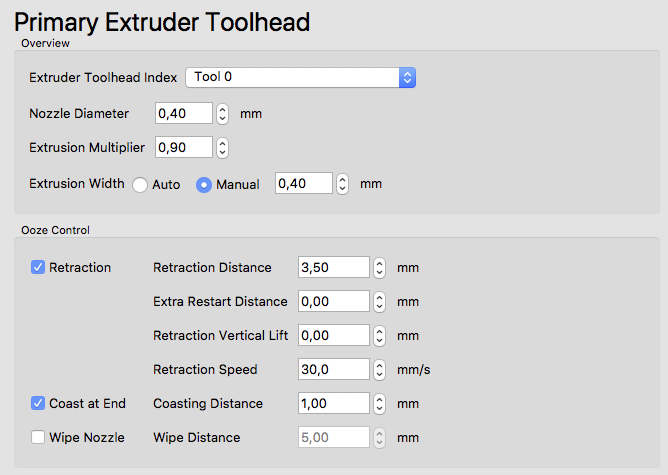Click the Coasting Distance input field
Viewport: 668px width, 475px height.
(x=334, y=403)
